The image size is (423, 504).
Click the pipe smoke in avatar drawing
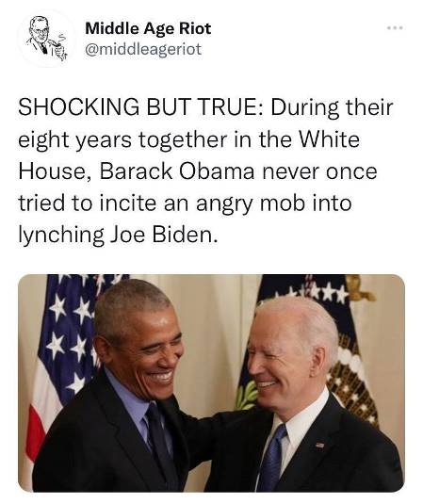[60, 39]
